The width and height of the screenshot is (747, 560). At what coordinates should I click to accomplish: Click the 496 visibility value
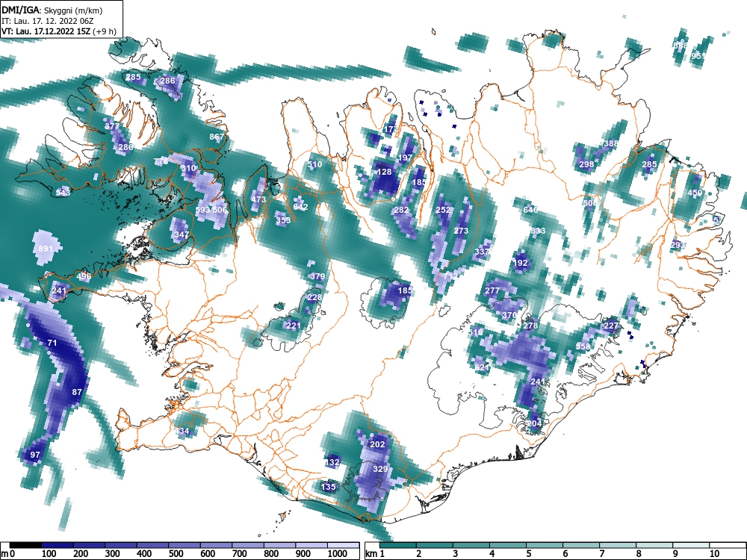tap(84, 277)
